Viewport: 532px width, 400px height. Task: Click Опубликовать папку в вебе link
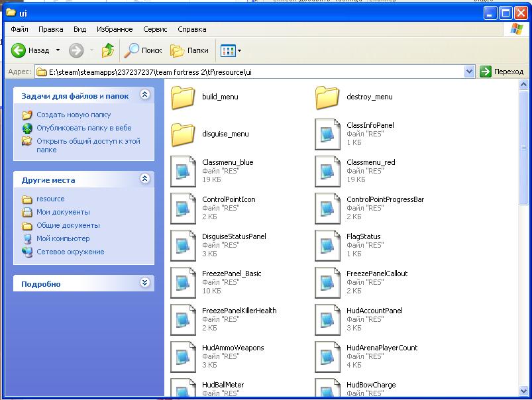(x=83, y=128)
